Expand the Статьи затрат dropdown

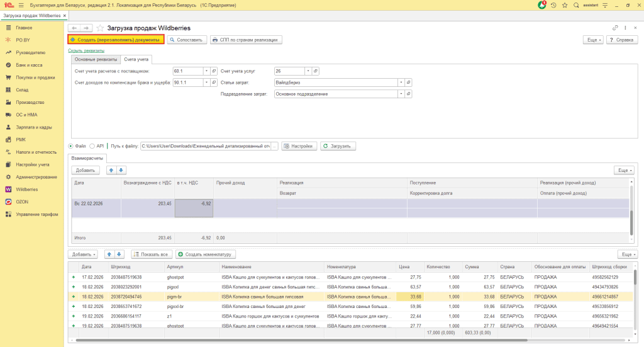click(x=401, y=82)
